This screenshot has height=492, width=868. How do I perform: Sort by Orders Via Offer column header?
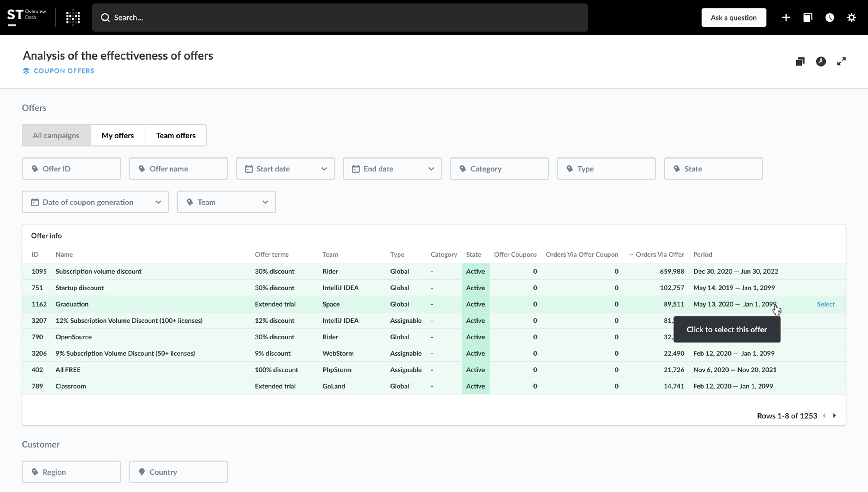click(657, 255)
